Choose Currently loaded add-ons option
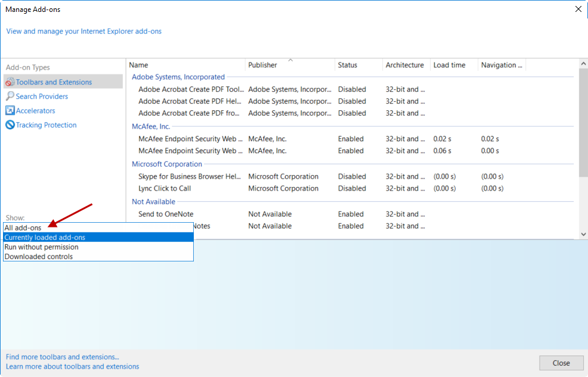This screenshot has width=588, height=377. 98,238
